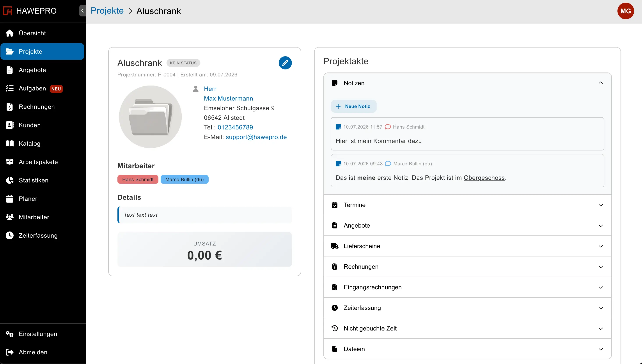Viewport: 642px width, 364px height.
Task: Click the pencil edit button for Aluschrank
Action: click(285, 63)
